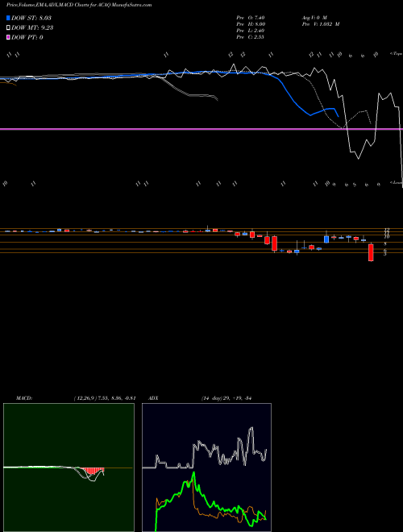
Task: Click the chart title mentioning ACAQ MunafaSutra.com
Action: click(79, 5)
